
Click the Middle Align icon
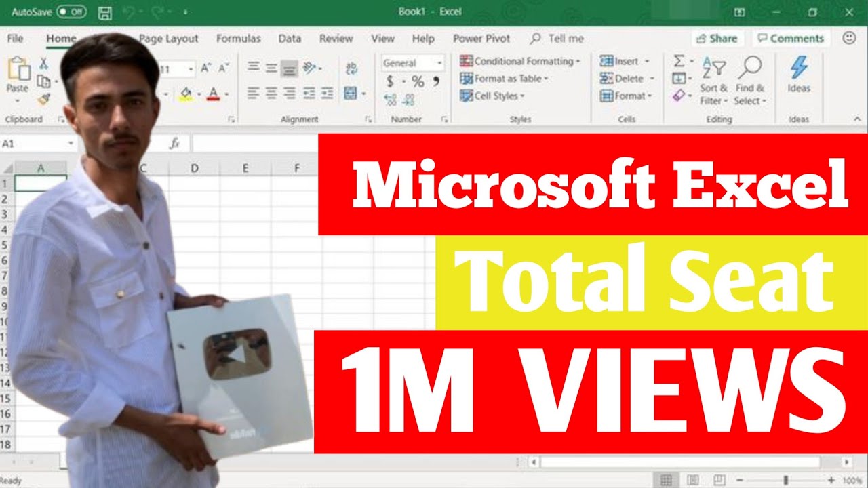[x=271, y=67]
